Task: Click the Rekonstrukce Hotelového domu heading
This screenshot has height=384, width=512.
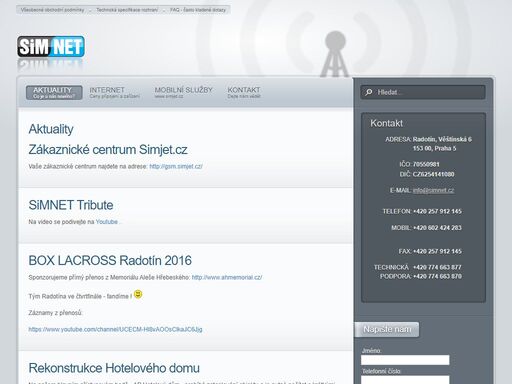Action: coord(114,368)
